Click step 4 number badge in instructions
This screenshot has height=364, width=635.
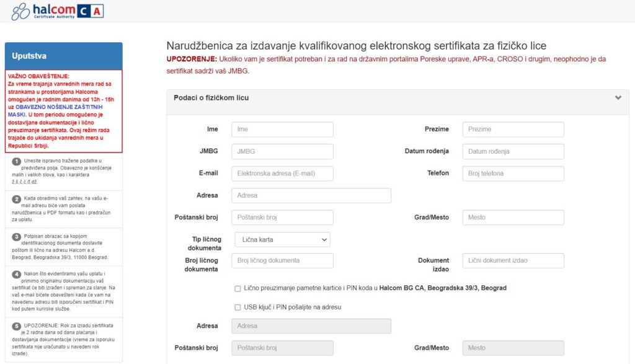point(17,274)
